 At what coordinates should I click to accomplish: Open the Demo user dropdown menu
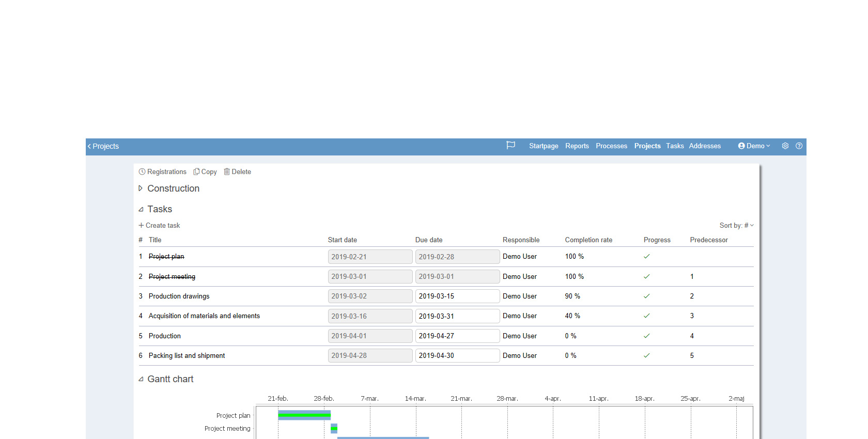[754, 146]
